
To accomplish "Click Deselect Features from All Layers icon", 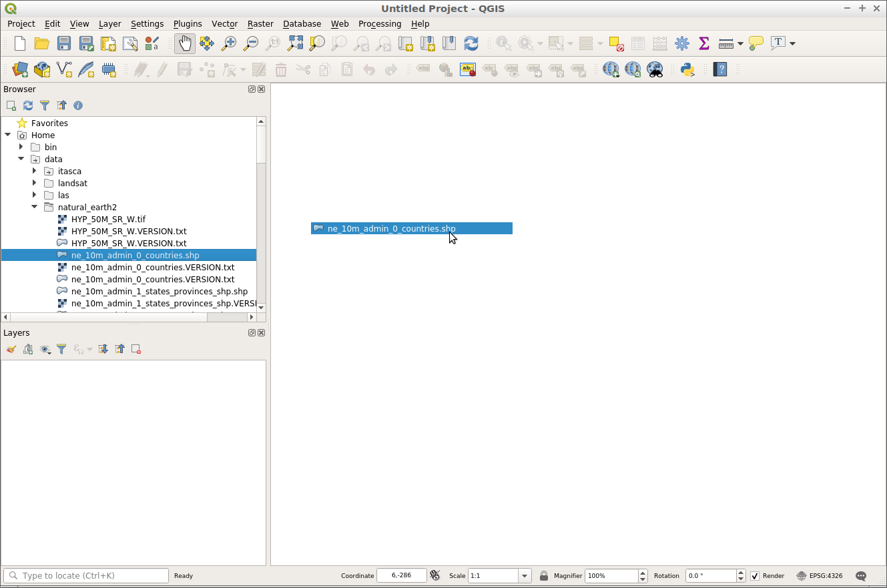I will pyautogui.click(x=616, y=43).
